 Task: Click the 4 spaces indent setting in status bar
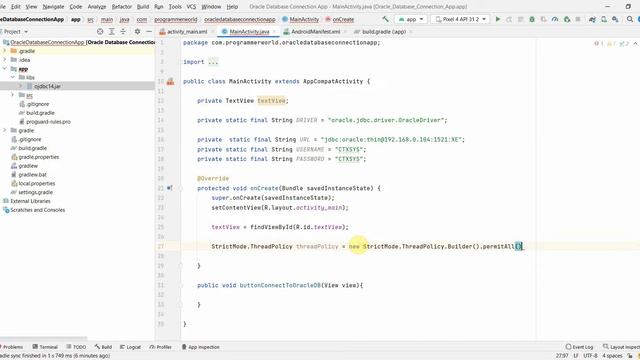612,356
